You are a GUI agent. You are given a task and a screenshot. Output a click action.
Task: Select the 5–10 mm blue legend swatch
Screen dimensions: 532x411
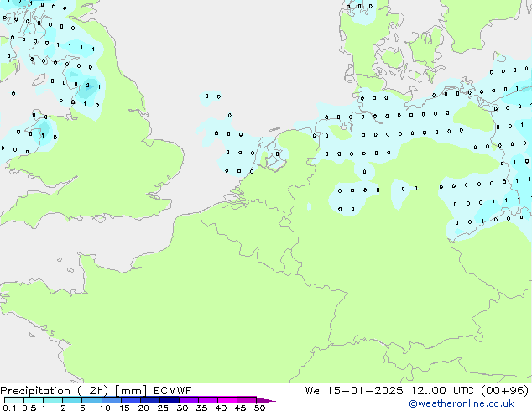coord(91,400)
